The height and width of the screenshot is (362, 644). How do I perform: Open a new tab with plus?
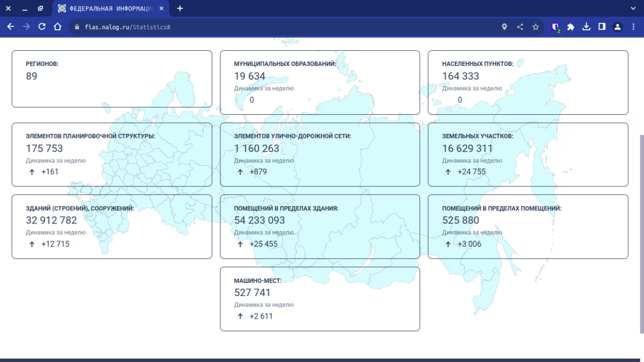(180, 8)
